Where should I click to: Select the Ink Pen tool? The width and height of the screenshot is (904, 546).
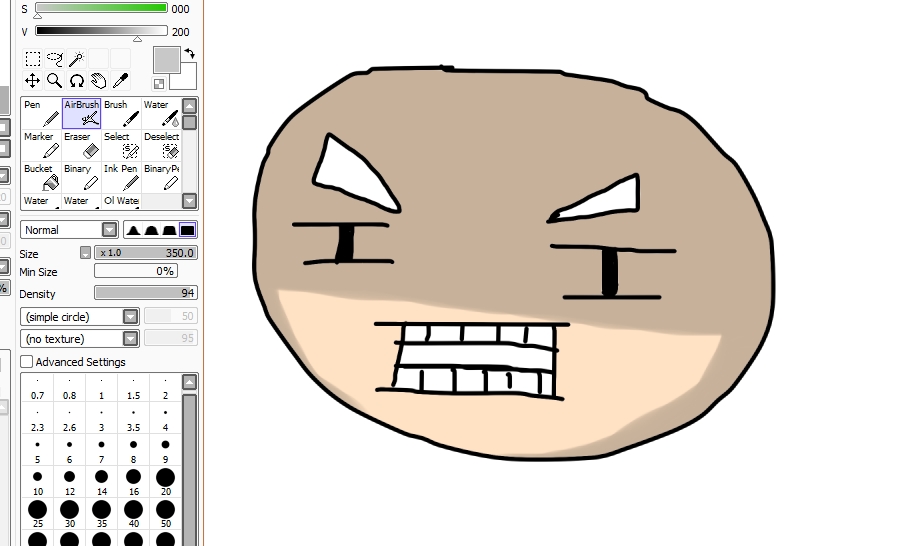[x=121, y=177]
